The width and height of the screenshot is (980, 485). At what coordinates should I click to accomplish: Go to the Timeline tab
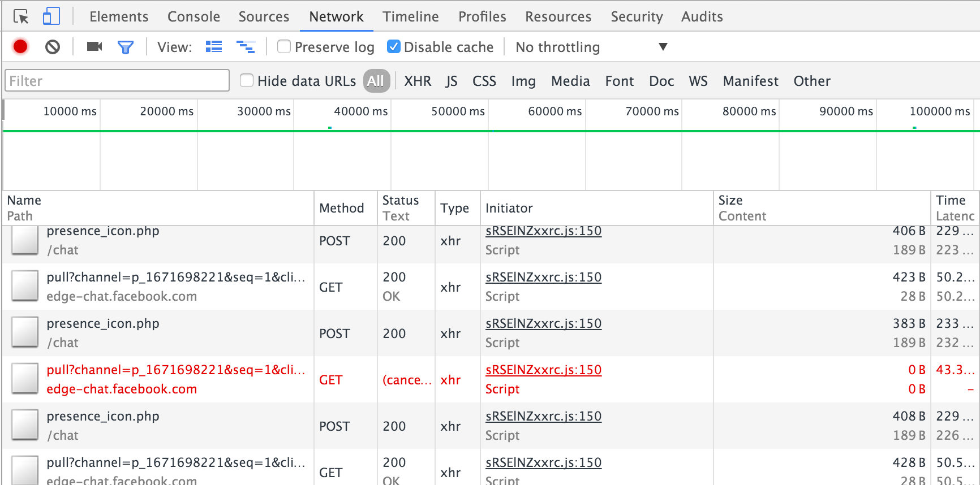(x=410, y=17)
